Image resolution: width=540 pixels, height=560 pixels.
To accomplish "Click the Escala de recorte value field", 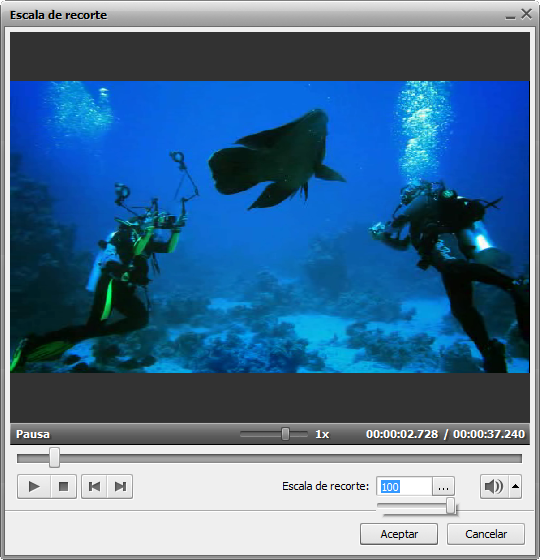I will click(x=404, y=486).
